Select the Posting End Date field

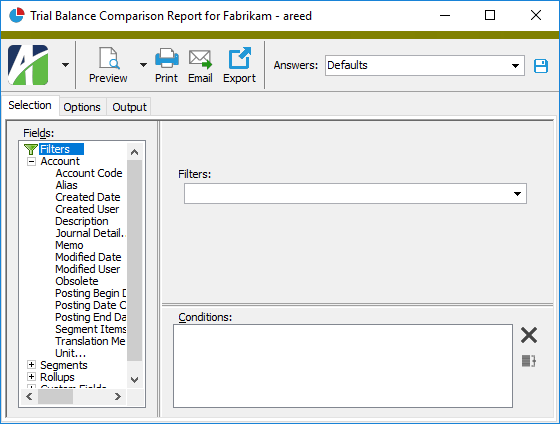90,317
